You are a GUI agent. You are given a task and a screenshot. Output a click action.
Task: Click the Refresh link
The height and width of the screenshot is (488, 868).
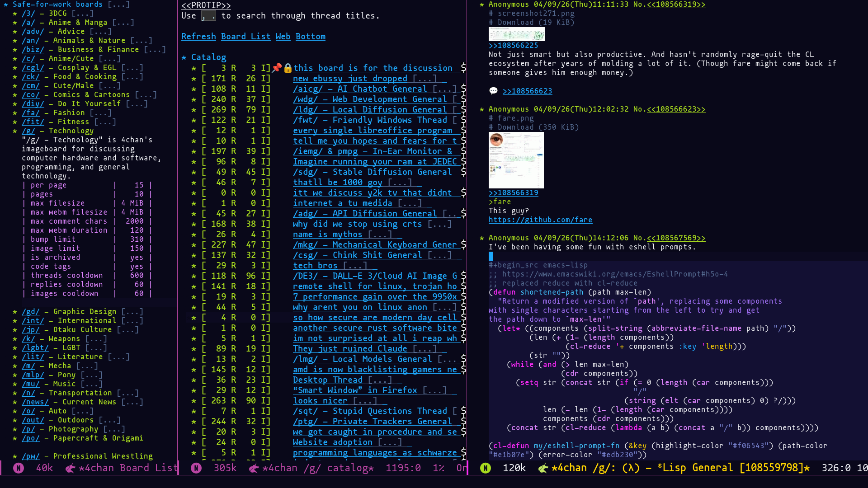(x=198, y=37)
